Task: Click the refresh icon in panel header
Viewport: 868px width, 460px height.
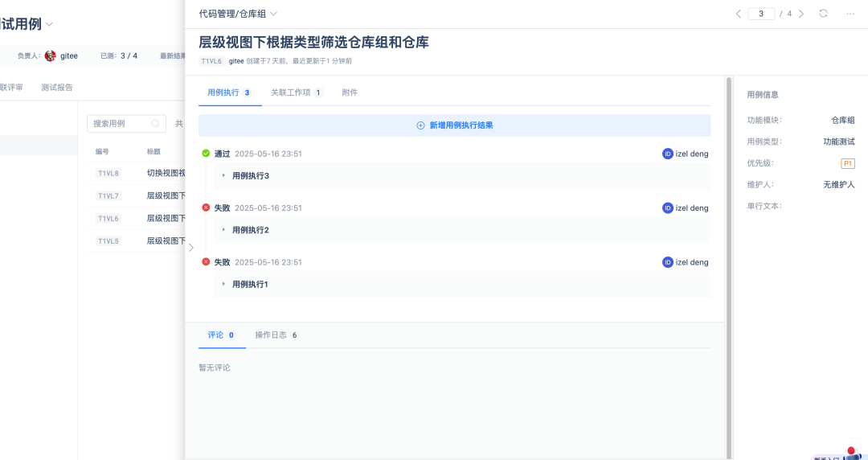Action: [x=823, y=14]
